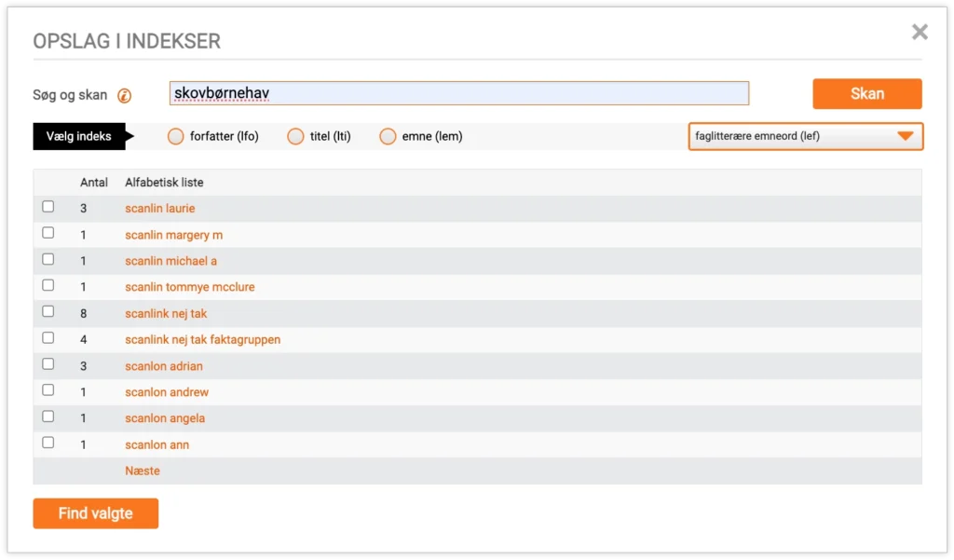The height and width of the screenshot is (560, 954).
Task: Open the scanlin tommye mcclure link
Action: (x=189, y=287)
